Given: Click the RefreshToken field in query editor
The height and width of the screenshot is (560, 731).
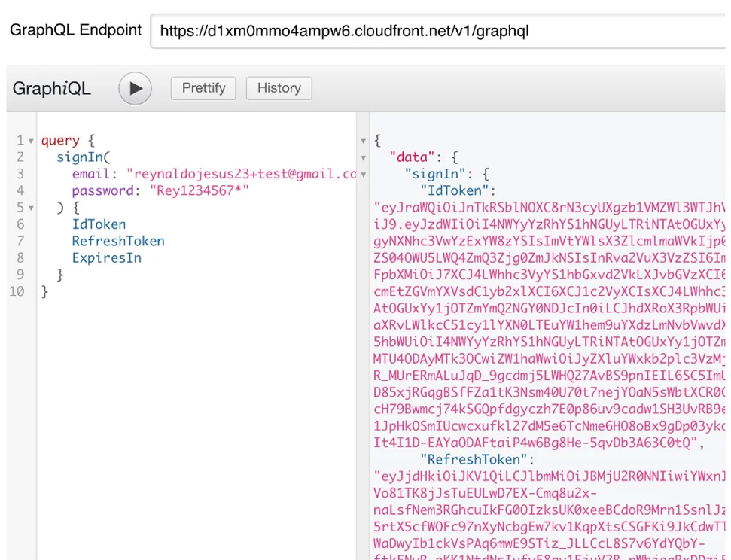Looking at the screenshot, I should tap(118, 241).
